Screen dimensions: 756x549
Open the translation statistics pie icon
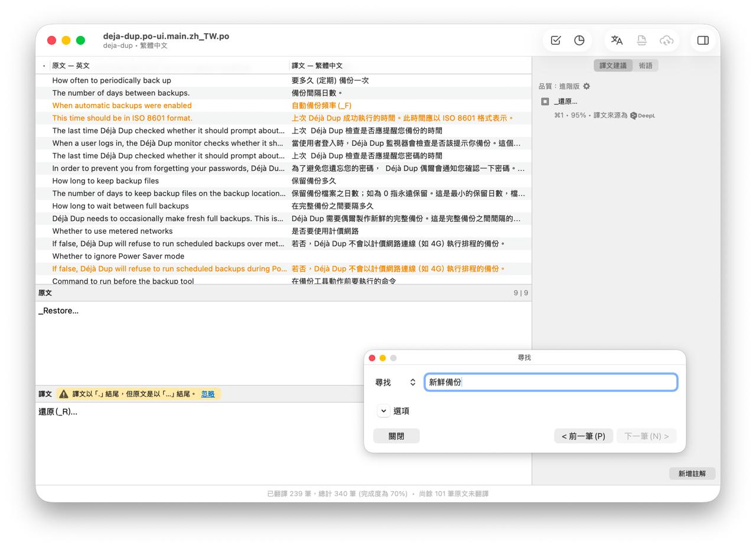[579, 40]
